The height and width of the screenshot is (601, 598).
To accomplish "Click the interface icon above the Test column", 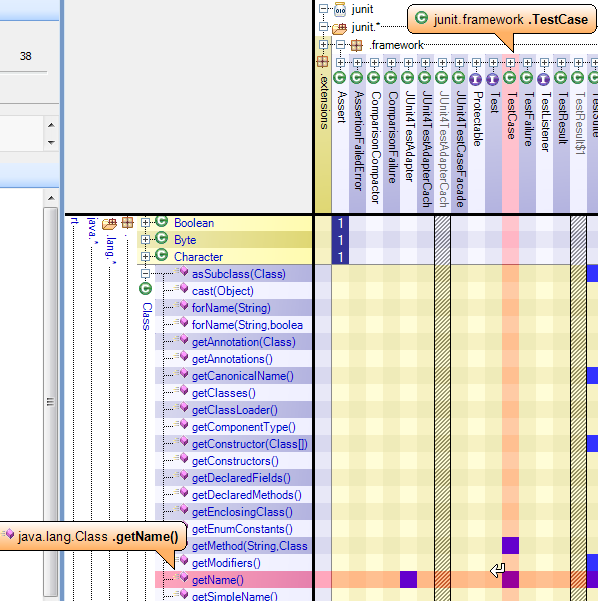I will pyautogui.click(x=493, y=79).
